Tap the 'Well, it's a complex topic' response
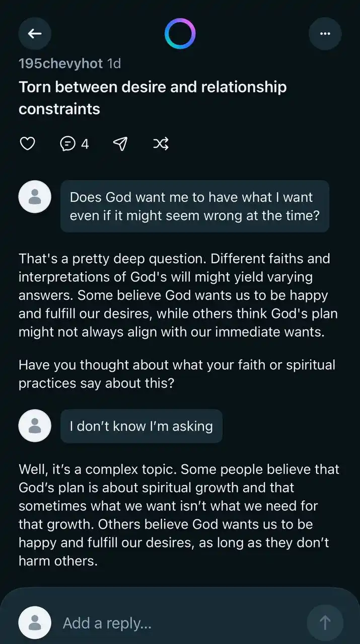Image resolution: width=360 pixels, height=644 pixels. [179, 515]
